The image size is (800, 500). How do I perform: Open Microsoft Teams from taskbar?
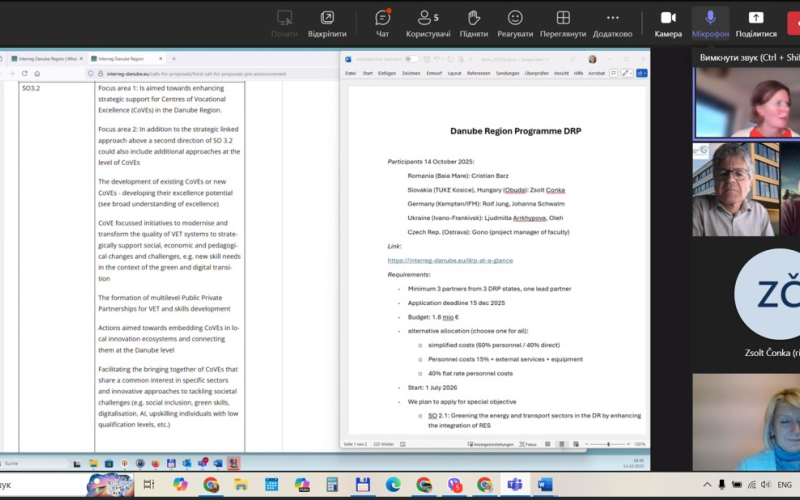tap(515, 485)
